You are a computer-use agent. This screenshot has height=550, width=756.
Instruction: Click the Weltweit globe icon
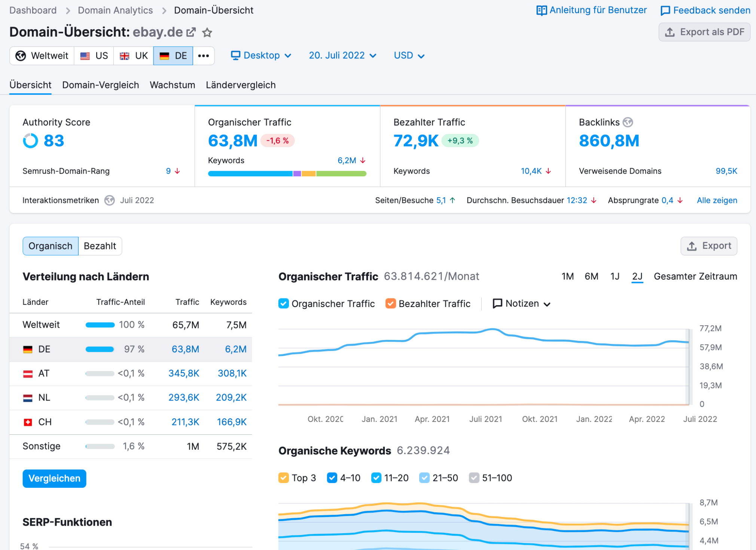21,56
